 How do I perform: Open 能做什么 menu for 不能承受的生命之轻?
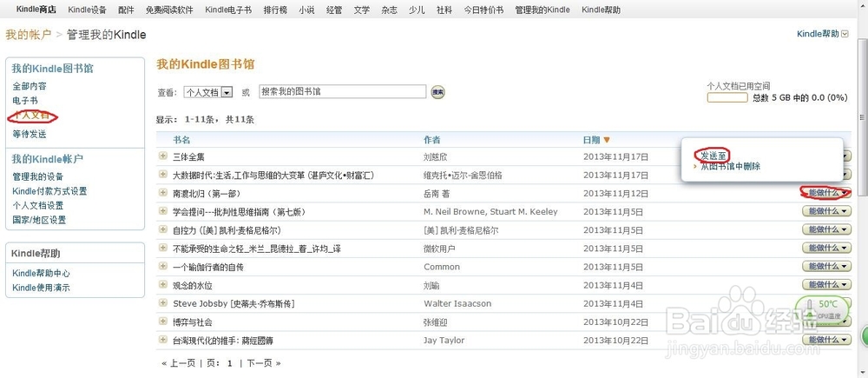pos(826,249)
